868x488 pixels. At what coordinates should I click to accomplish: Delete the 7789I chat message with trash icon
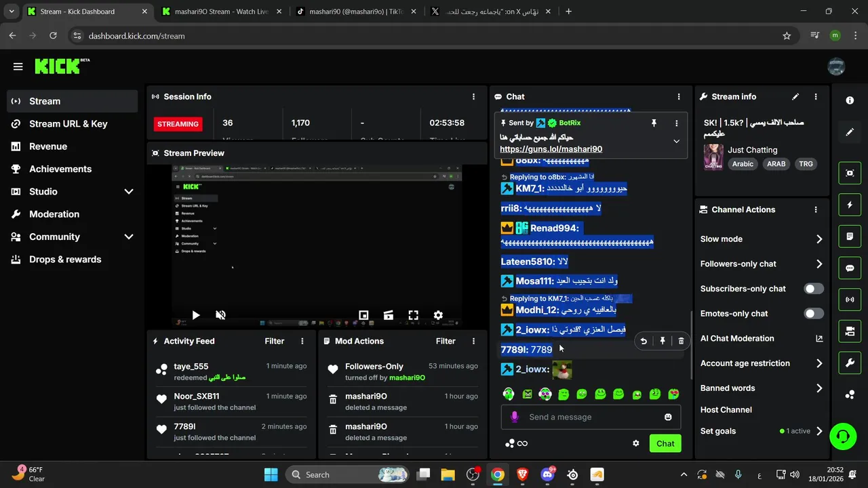pos(681,341)
